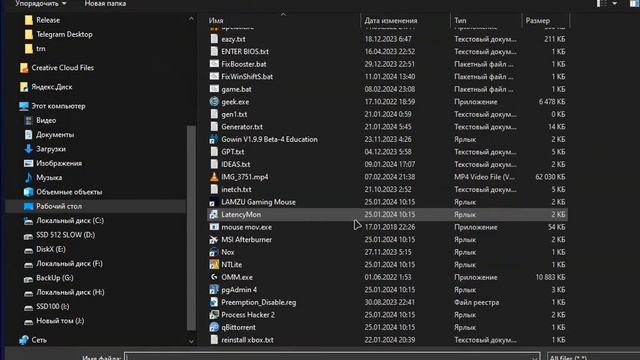
Task: Open Локальный диск (C:) drive
Action: 64,221
